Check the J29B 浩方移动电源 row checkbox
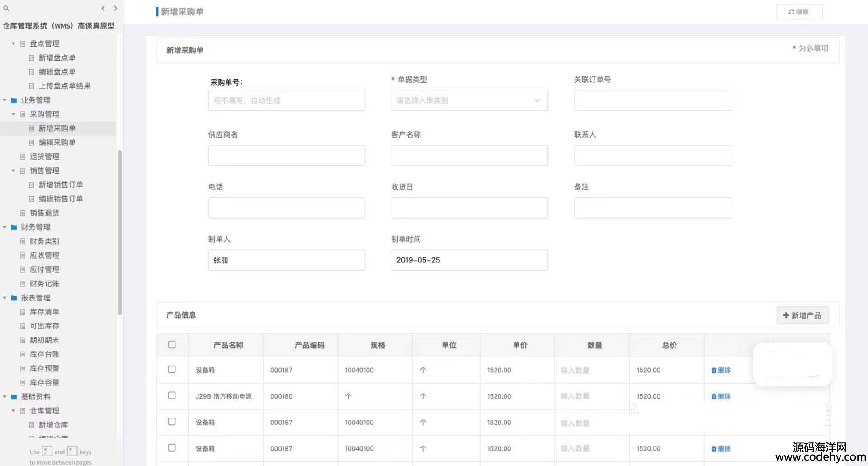Image resolution: width=868 pixels, height=466 pixels. tap(172, 395)
